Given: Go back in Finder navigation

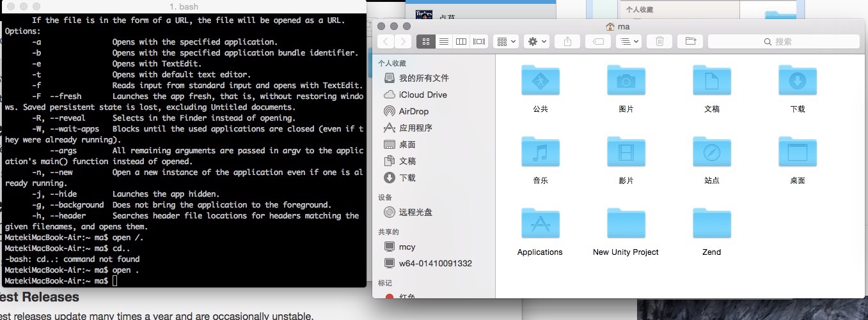Looking at the screenshot, I should click(386, 42).
